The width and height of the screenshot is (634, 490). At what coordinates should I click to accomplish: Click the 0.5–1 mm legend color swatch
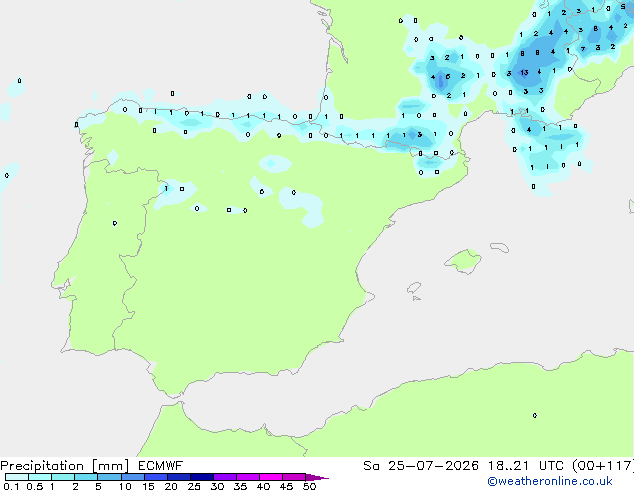(x=40, y=477)
